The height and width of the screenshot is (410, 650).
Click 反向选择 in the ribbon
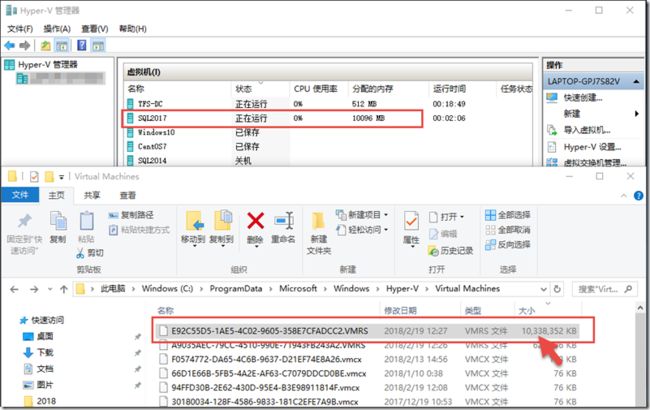click(508, 245)
